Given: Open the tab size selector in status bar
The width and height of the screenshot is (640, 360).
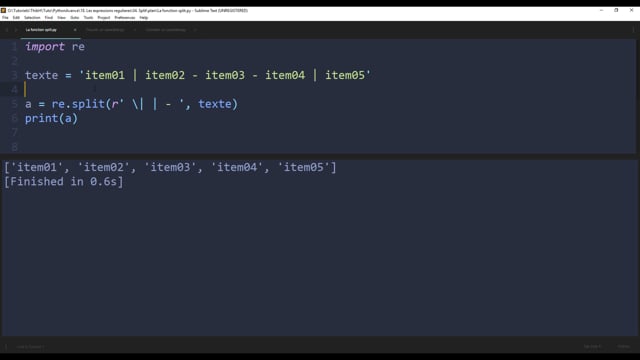Looking at the screenshot, I should 593,347.
